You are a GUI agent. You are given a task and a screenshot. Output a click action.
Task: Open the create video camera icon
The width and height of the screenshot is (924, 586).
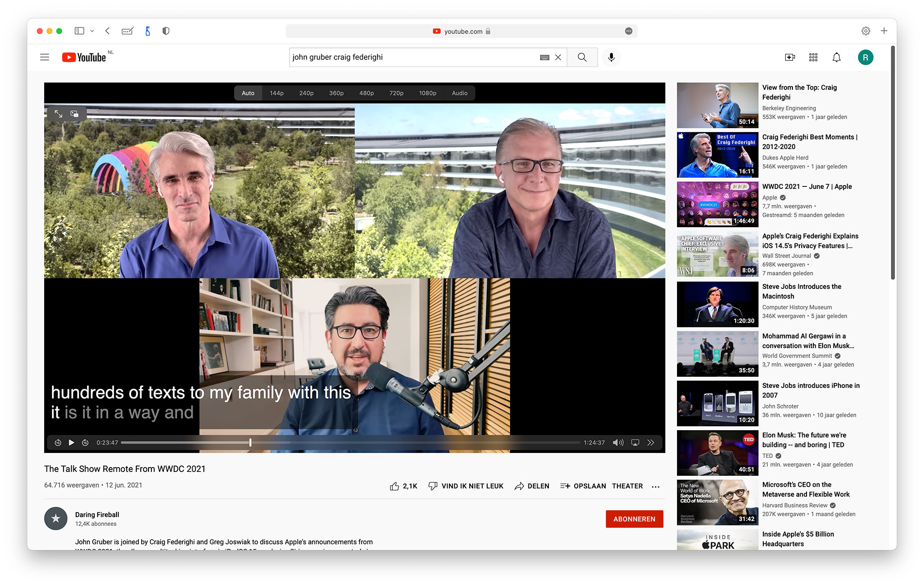(790, 57)
